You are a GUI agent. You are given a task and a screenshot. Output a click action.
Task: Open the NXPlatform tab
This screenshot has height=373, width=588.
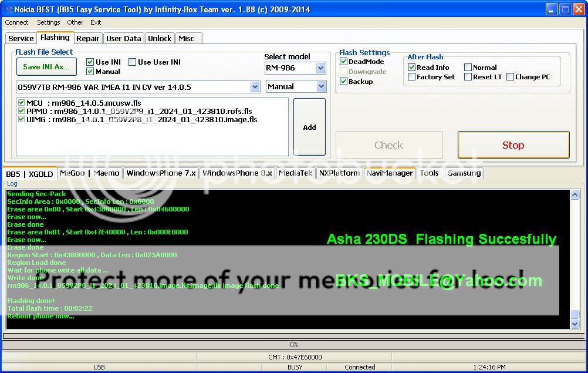(x=339, y=173)
